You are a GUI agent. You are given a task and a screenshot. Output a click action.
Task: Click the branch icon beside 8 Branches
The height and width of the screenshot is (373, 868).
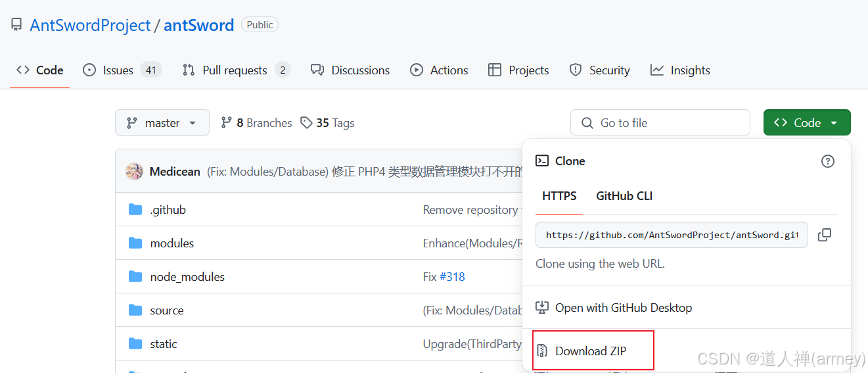227,122
